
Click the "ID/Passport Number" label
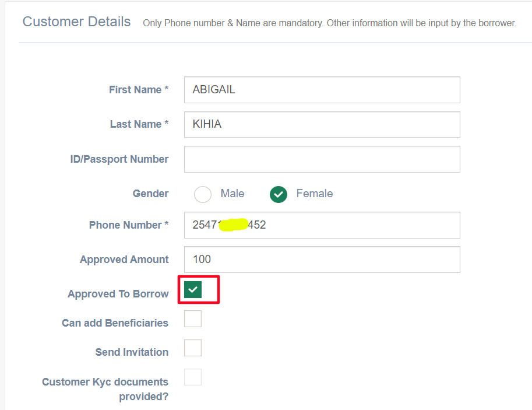coord(119,159)
